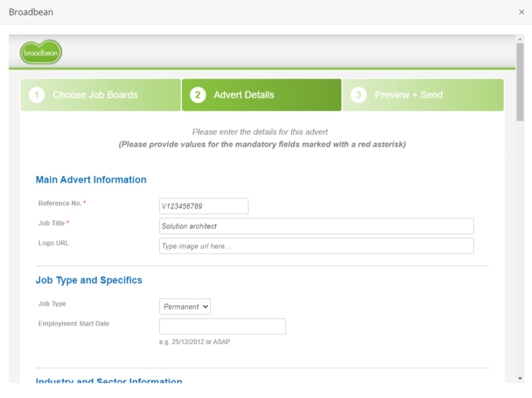The width and height of the screenshot is (532, 398).
Task: Click the Broadbean logo
Action: click(x=41, y=52)
